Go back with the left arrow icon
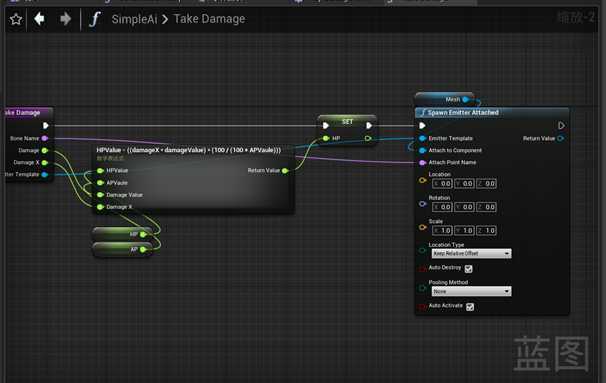The width and height of the screenshot is (606, 383). [39, 19]
